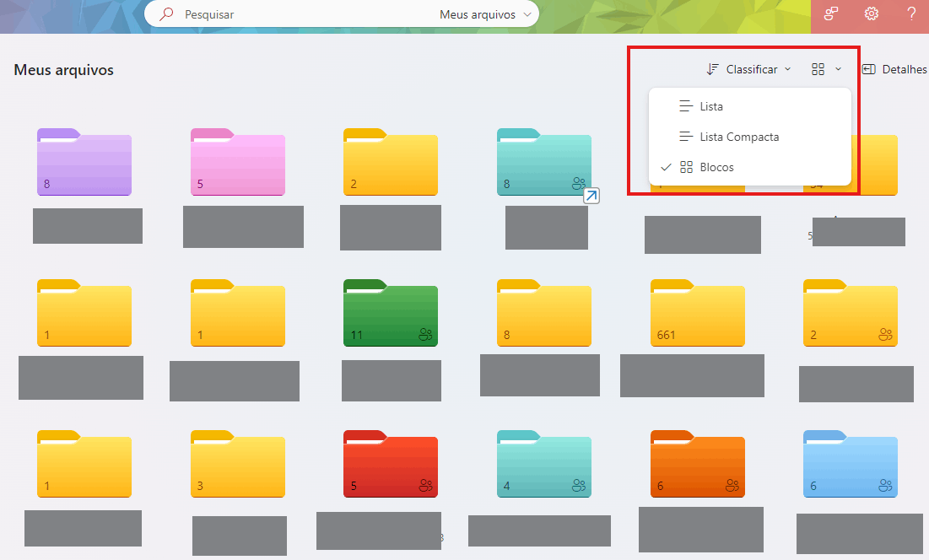Viewport: 929px width, 560px height.
Task: Select the purple folder with 8 items
Action: point(84,162)
